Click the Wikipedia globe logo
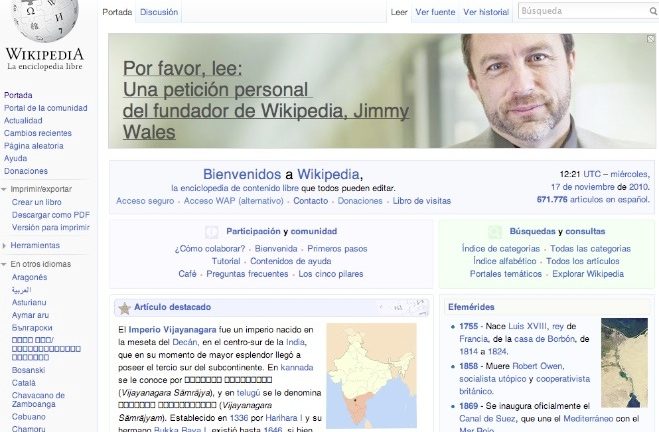This screenshot has height=432, width=659. click(45, 19)
